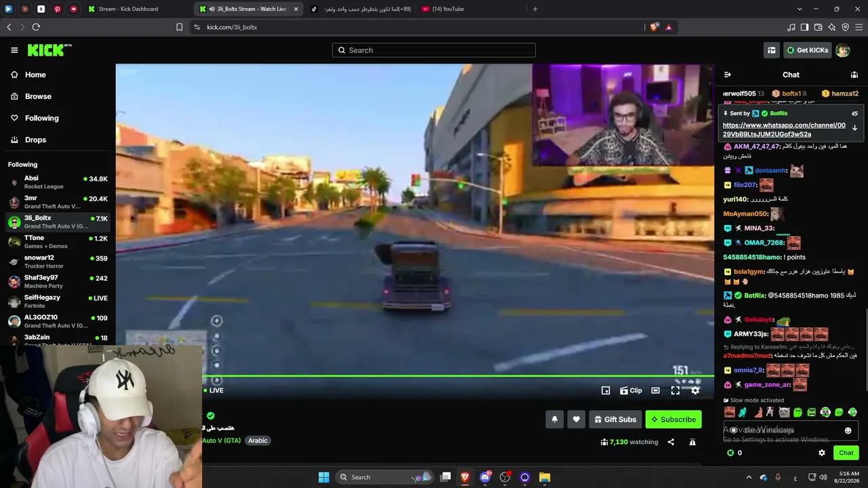Create a Clip of the stream

tap(631, 390)
